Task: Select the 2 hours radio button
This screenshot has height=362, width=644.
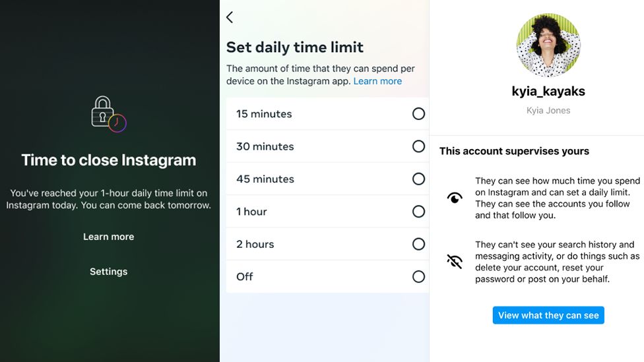Action: (x=418, y=244)
